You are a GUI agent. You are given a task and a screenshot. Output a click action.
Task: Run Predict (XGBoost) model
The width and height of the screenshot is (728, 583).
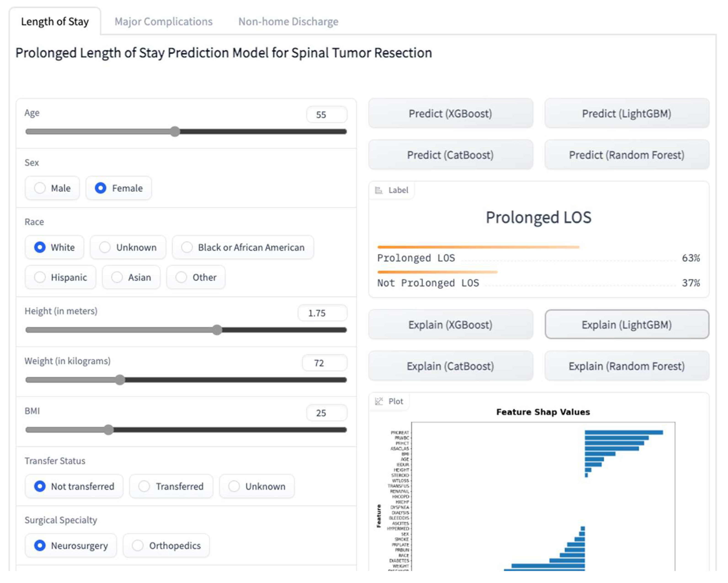coord(450,114)
